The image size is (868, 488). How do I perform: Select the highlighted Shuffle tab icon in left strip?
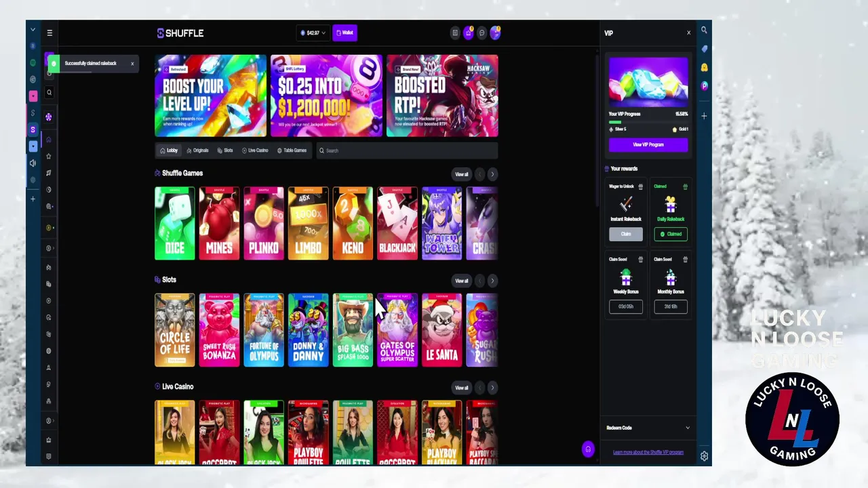(33, 129)
